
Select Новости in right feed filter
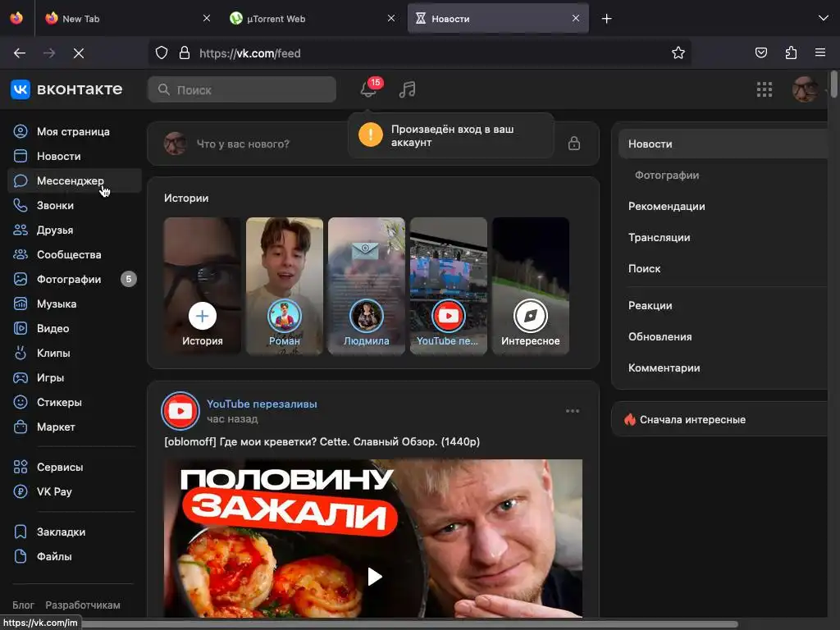(x=724, y=144)
